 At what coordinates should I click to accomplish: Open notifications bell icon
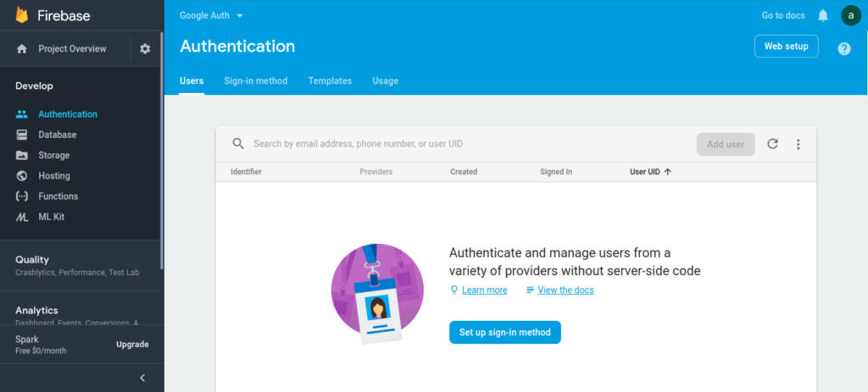click(823, 15)
